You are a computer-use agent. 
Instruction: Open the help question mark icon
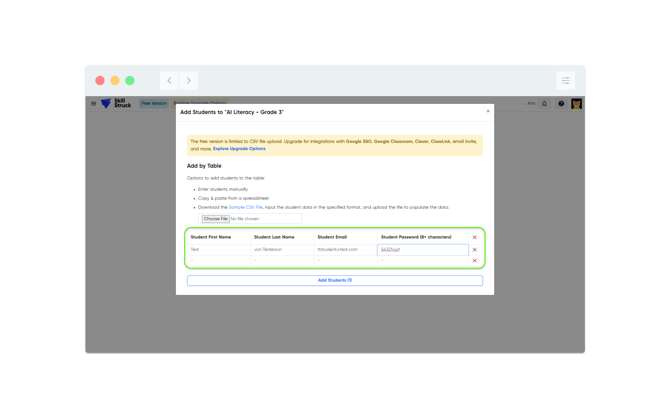[561, 103]
